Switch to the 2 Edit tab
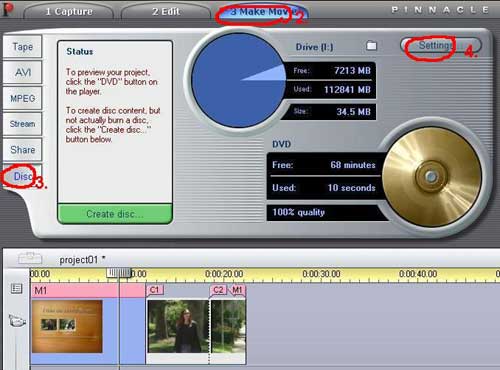The height and width of the screenshot is (370, 500). point(166,12)
